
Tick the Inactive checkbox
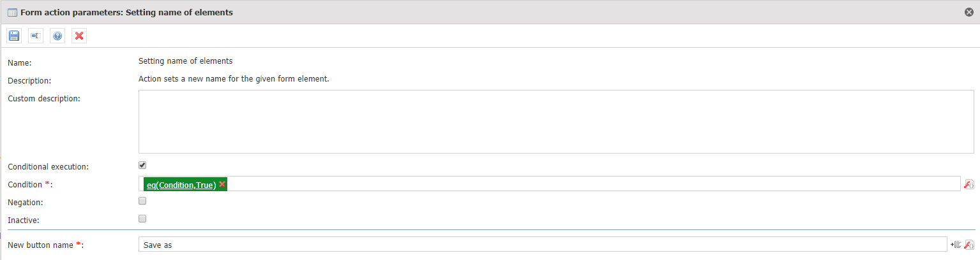tap(142, 219)
